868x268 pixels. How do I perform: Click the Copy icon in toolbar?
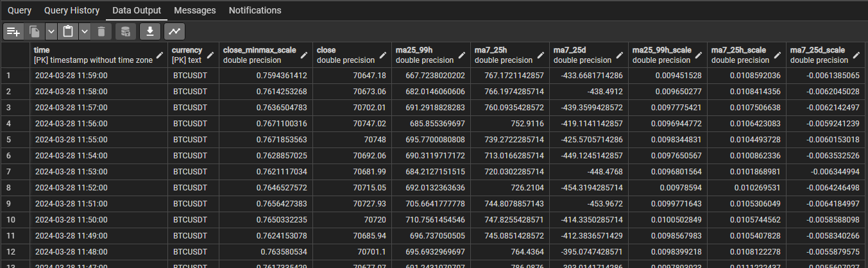click(35, 31)
